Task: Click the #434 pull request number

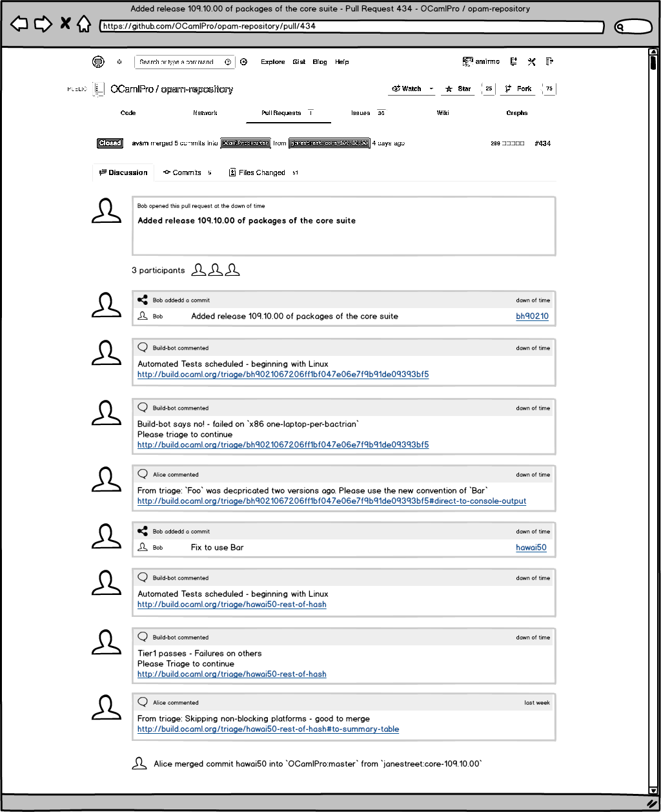Action: (x=543, y=143)
